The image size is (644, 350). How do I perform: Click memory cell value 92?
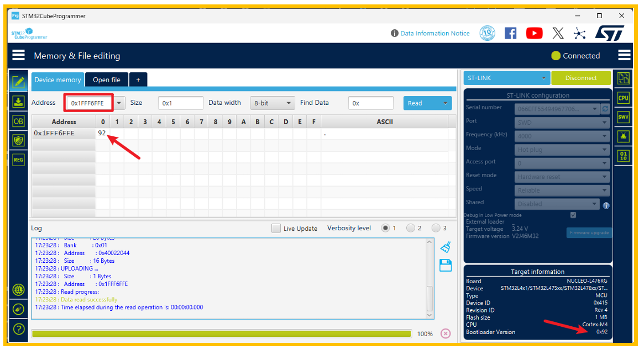tap(102, 133)
